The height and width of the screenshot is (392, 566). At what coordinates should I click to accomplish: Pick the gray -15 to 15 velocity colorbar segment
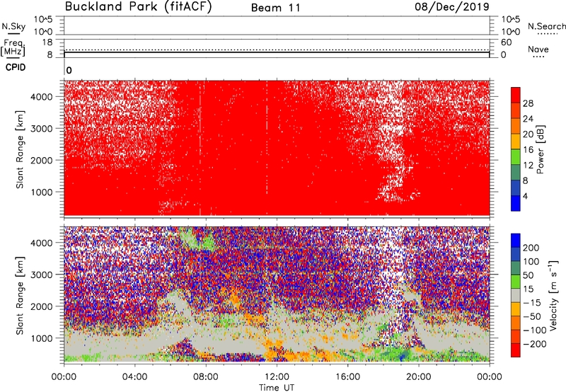(x=516, y=296)
